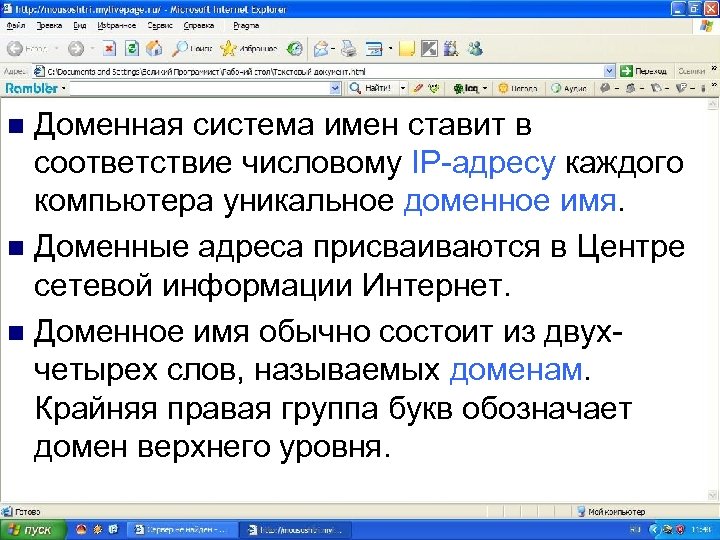Click the Найти! search button

pyautogui.click(x=371, y=88)
